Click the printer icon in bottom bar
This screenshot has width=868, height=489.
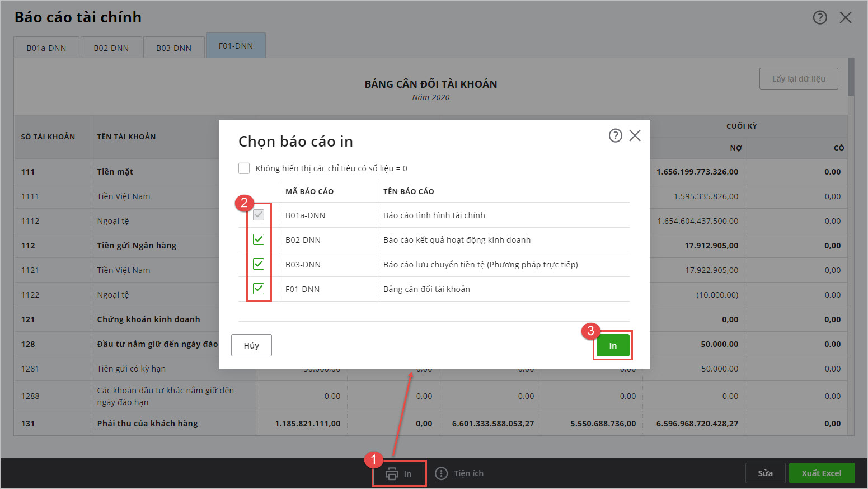point(392,473)
